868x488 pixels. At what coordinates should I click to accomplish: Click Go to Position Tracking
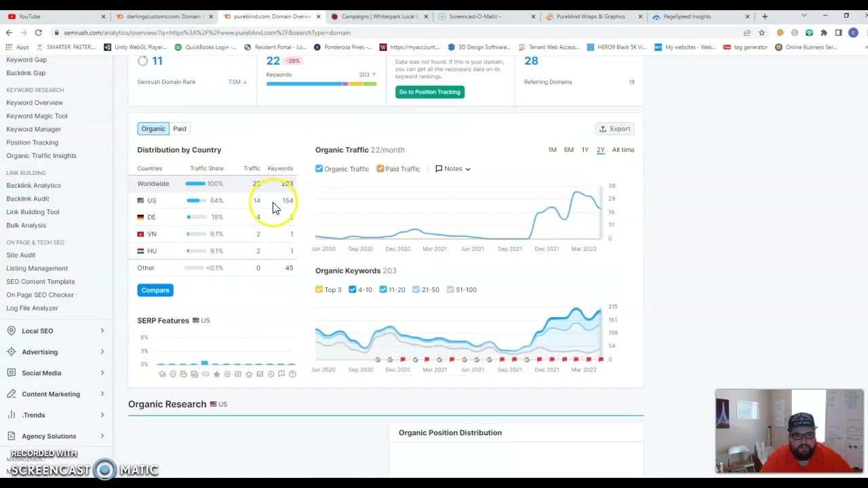(x=429, y=91)
